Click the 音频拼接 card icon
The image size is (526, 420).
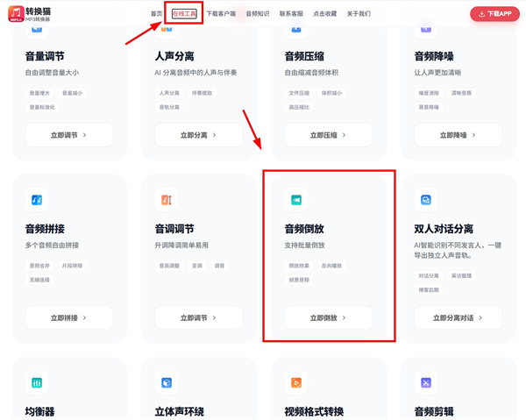(x=37, y=200)
